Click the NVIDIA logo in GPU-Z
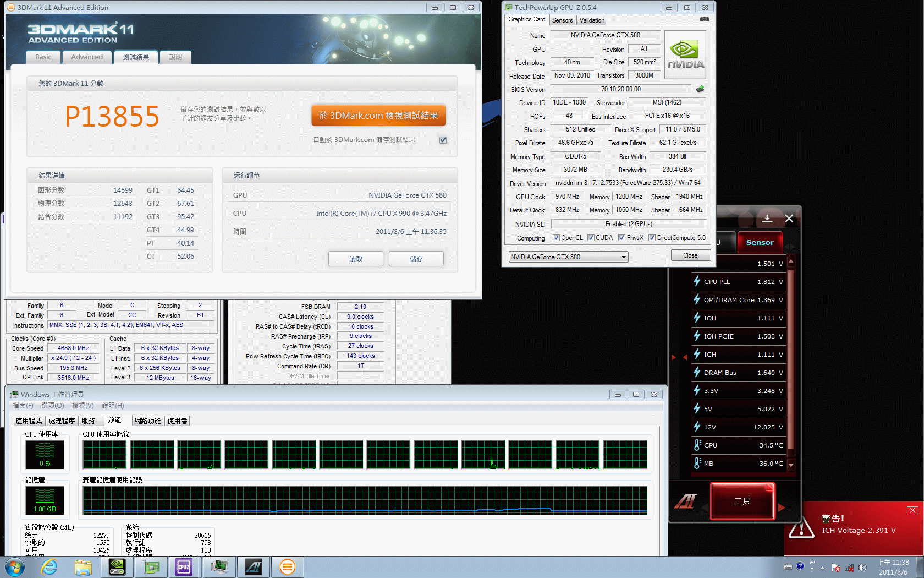This screenshot has width=924, height=578. tap(685, 56)
